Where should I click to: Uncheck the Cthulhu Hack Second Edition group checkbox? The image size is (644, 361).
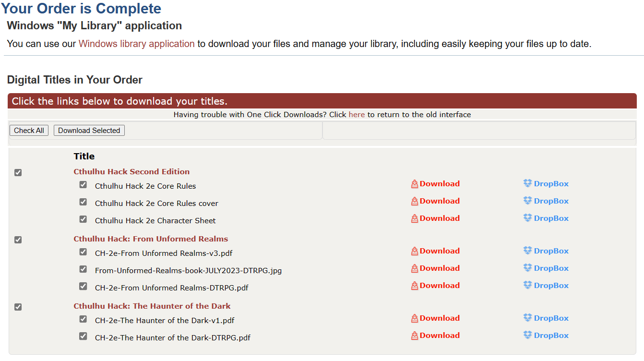18,172
